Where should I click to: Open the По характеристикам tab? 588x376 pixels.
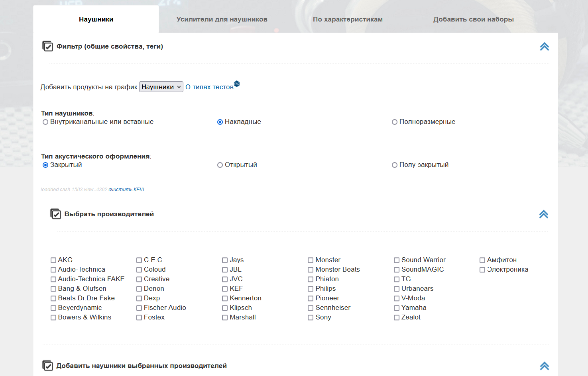pos(348,19)
